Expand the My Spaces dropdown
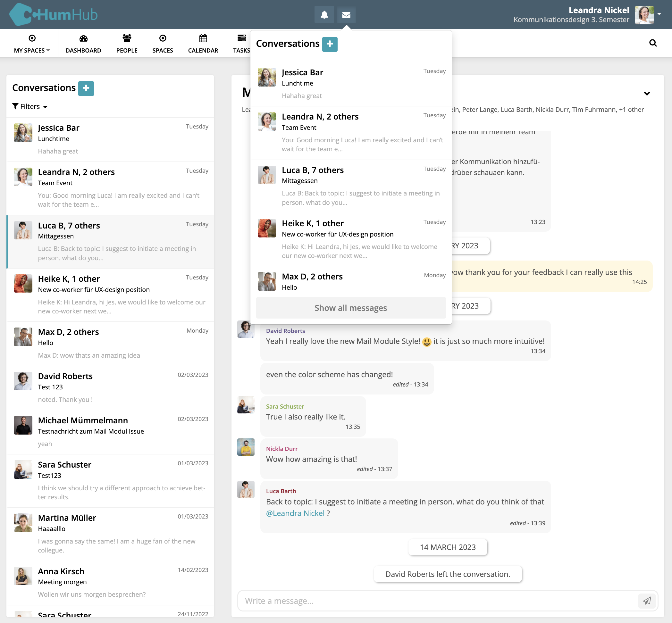Image resolution: width=672 pixels, height=623 pixels. point(32,44)
